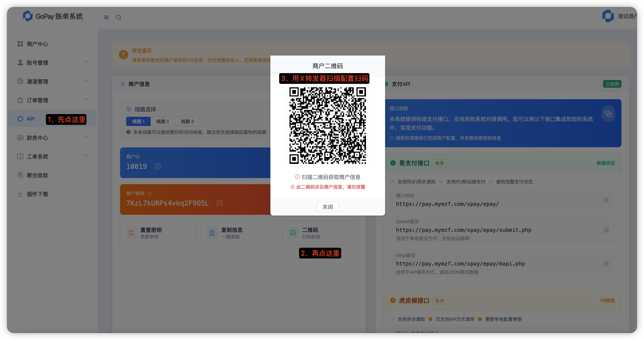Click the 账号管理 chevron arrow

86,62
